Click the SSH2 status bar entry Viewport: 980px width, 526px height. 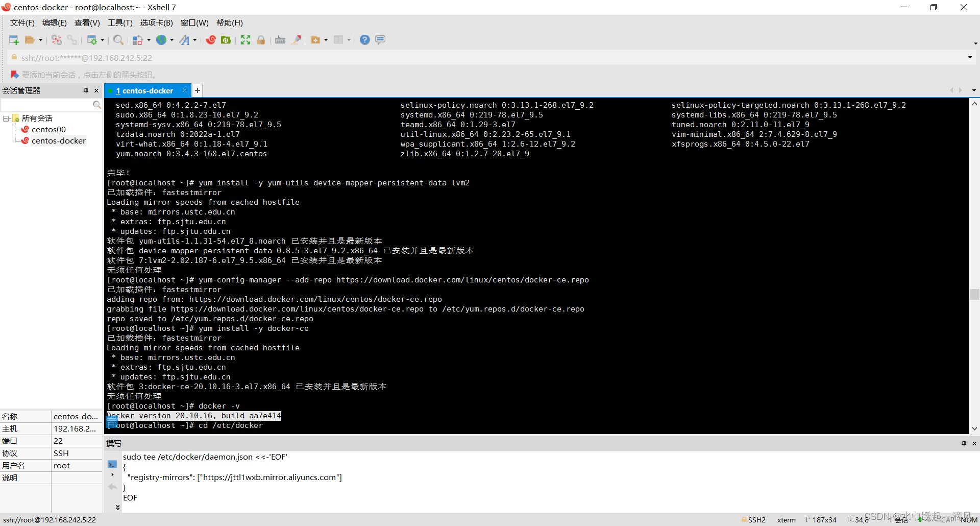pyautogui.click(x=754, y=520)
